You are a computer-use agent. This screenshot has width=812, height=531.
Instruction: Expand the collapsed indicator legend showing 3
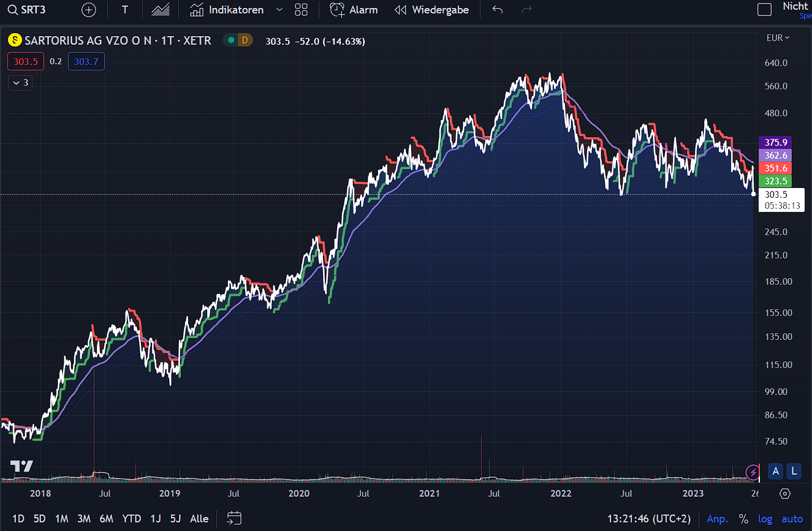[20, 83]
